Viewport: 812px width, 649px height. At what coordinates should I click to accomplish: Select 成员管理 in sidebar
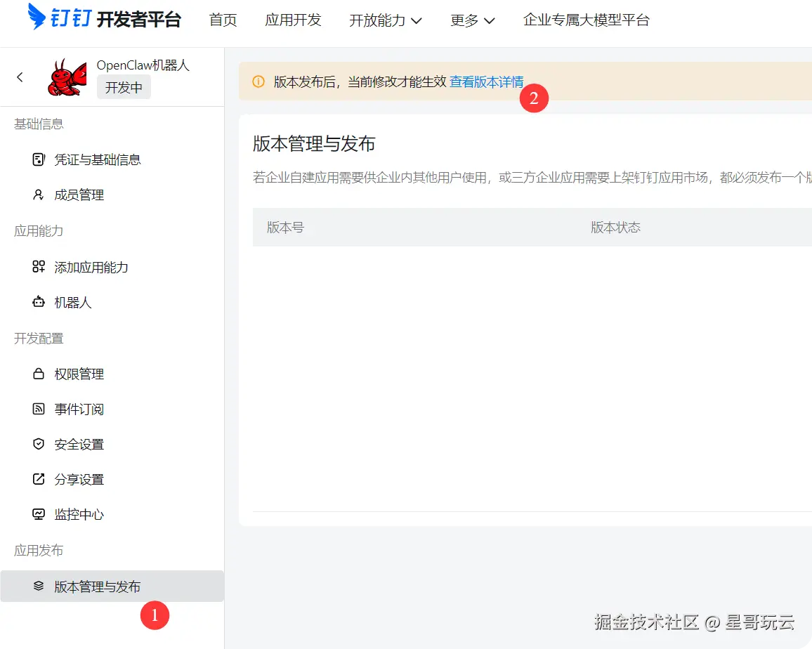pyautogui.click(x=79, y=195)
